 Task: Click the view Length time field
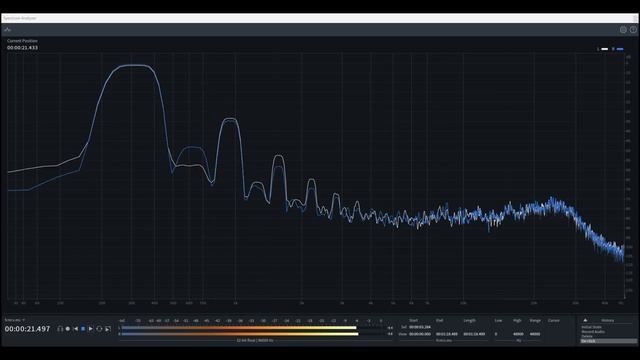click(474, 334)
